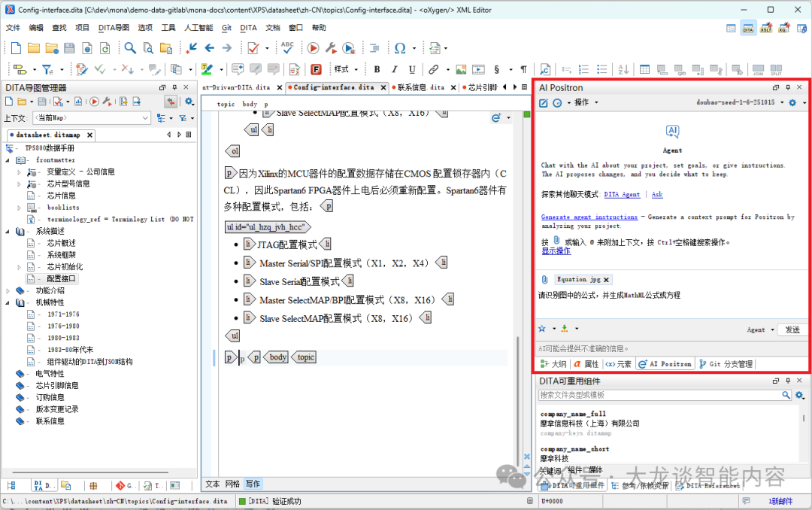The width and height of the screenshot is (812, 510).
Task: Click the 发送 Send button
Action: [x=792, y=329]
